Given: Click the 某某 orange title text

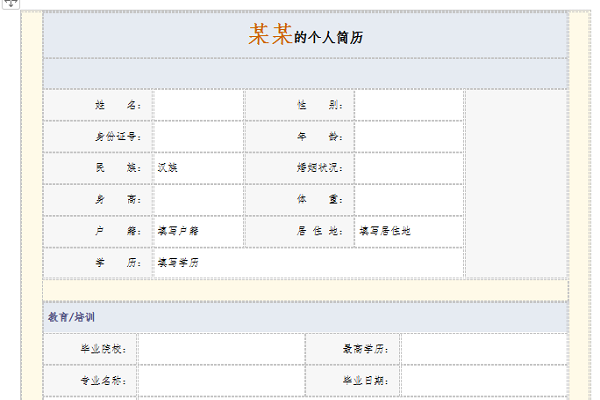Looking at the screenshot, I should (x=270, y=36).
